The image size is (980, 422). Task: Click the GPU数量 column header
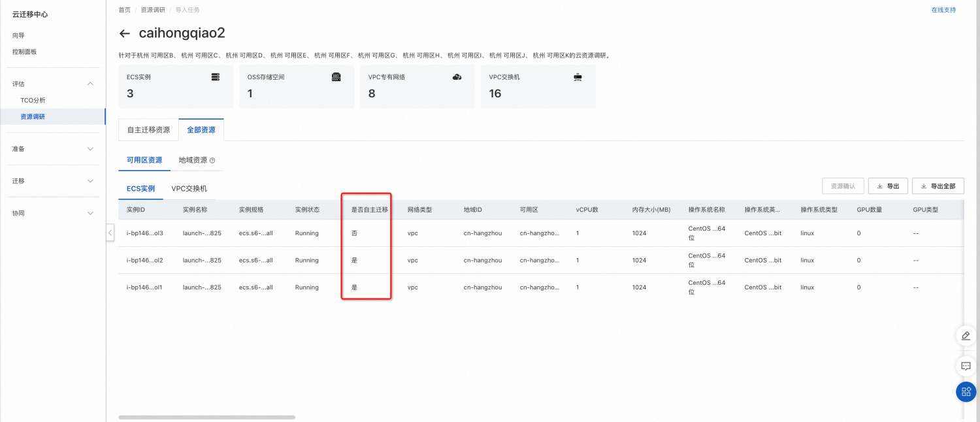[870, 210]
